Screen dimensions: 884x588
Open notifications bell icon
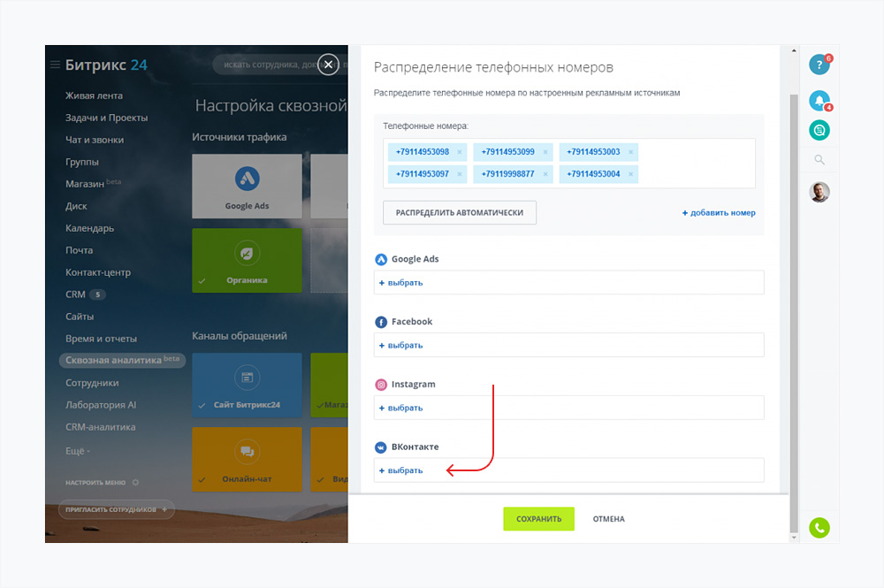(819, 100)
